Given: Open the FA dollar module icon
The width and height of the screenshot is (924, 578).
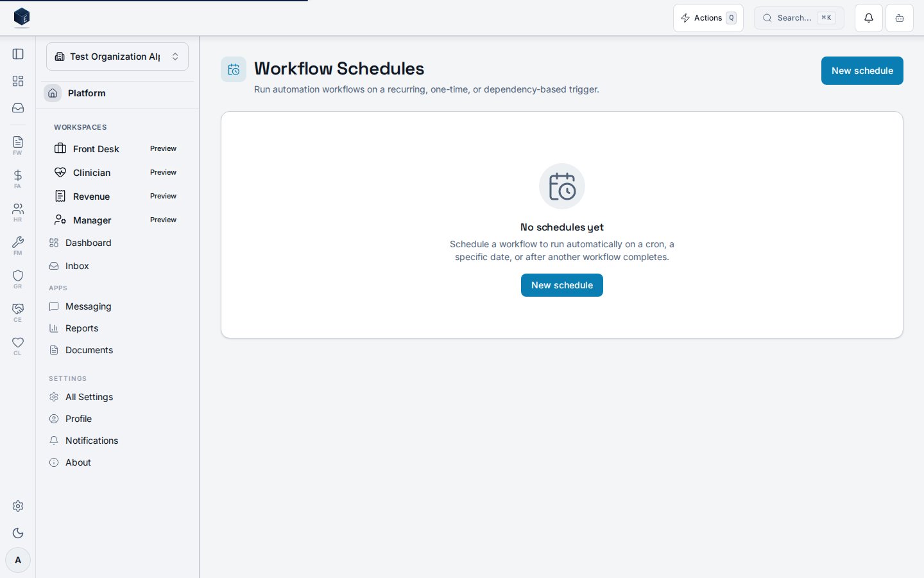Looking at the screenshot, I should click(18, 179).
